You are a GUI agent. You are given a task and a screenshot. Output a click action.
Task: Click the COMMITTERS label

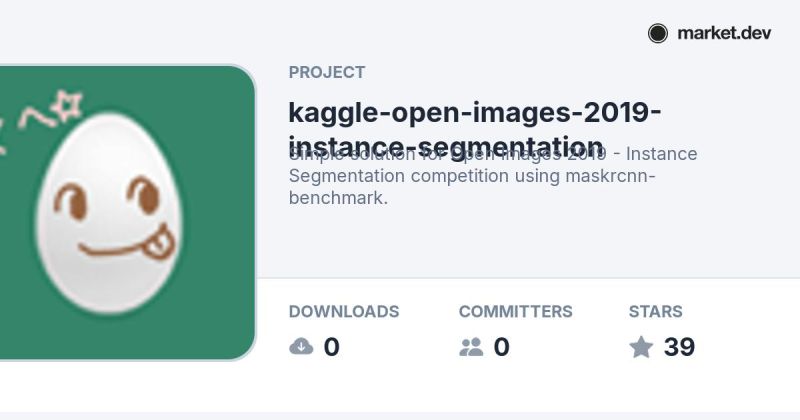(x=515, y=311)
